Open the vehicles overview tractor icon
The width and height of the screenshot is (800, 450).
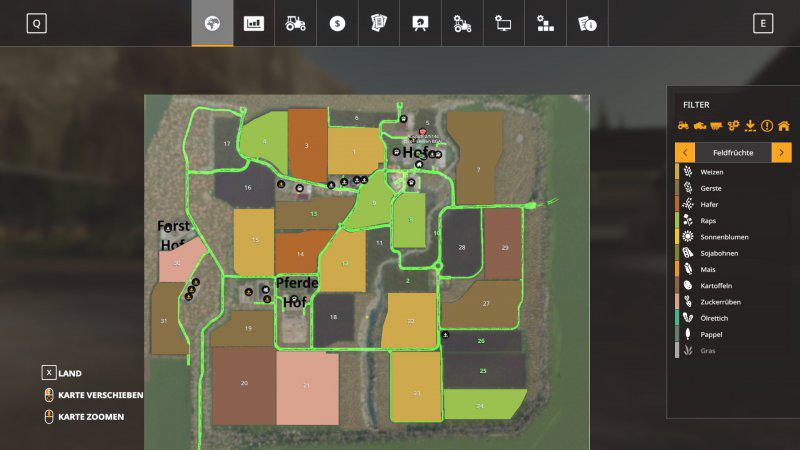point(296,24)
